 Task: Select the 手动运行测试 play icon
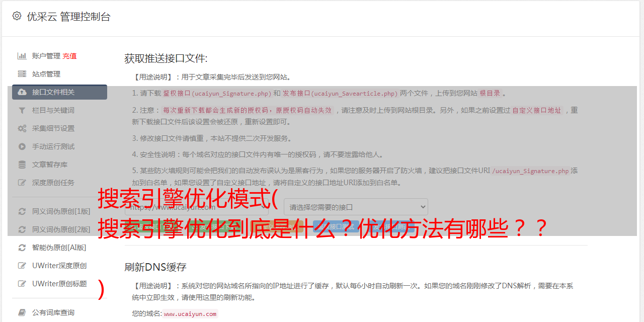coord(22,146)
